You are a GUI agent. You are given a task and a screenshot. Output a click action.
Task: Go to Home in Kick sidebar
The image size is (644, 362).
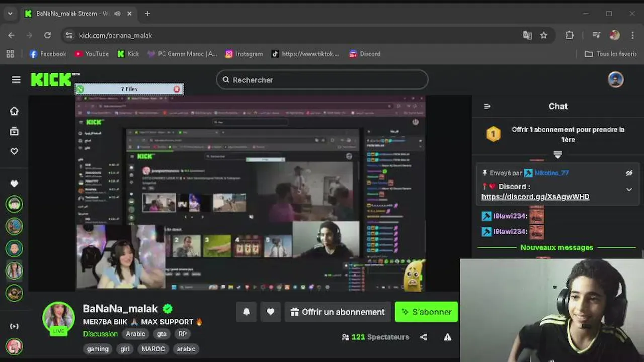coord(14,111)
